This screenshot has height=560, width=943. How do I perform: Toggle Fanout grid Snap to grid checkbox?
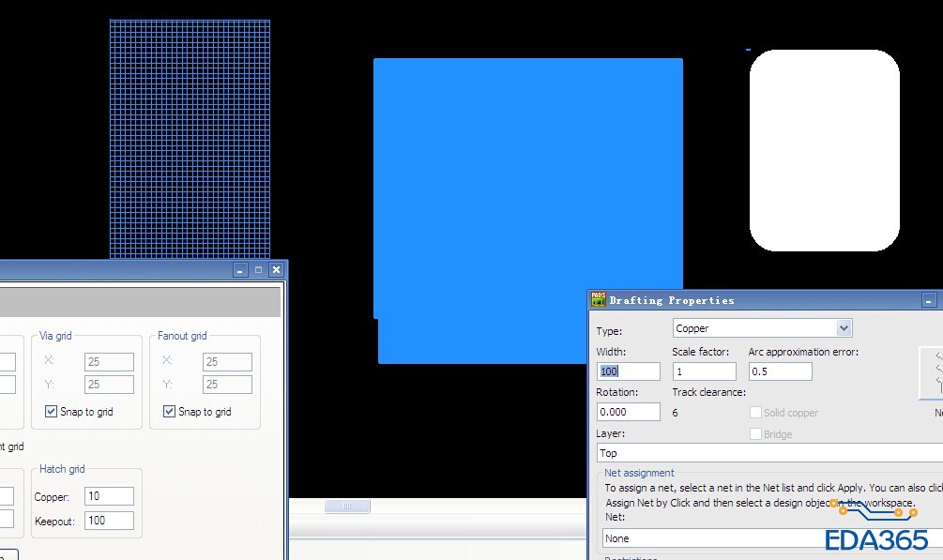click(x=170, y=412)
